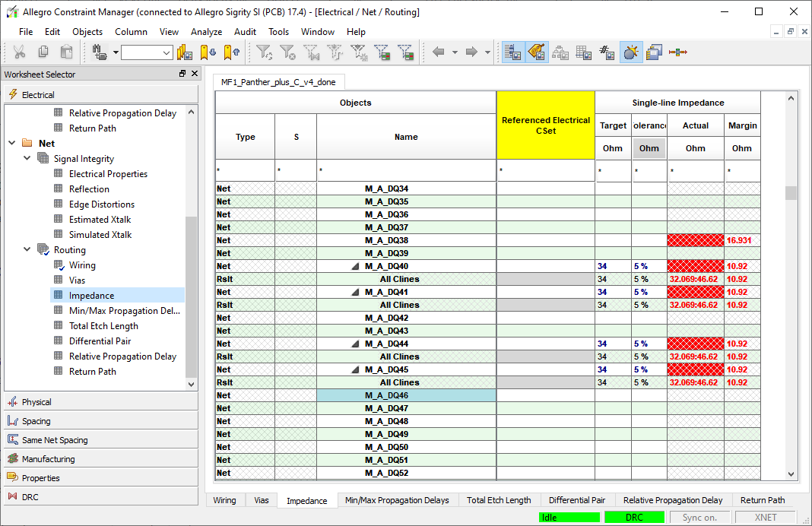Open the Analyze menu
The height and width of the screenshot is (526, 812).
click(206, 32)
